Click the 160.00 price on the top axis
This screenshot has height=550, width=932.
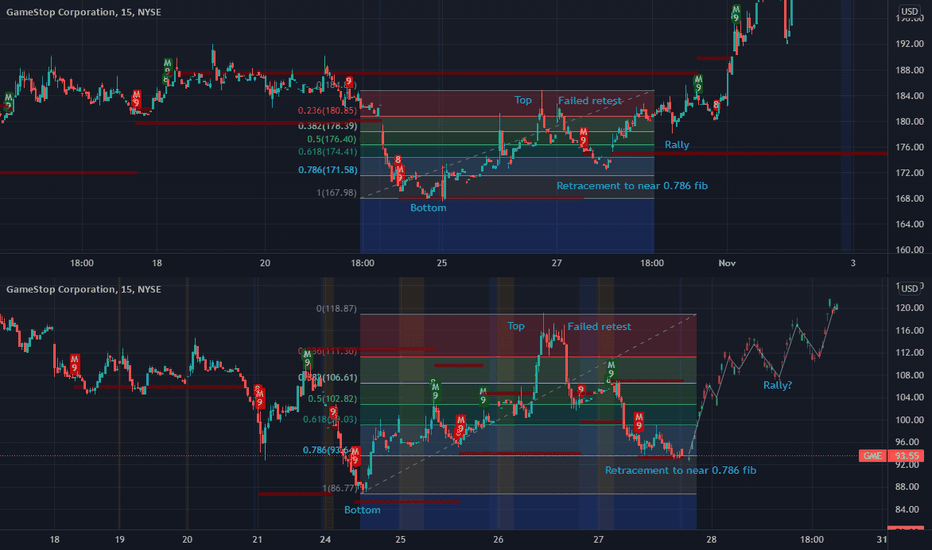909,250
